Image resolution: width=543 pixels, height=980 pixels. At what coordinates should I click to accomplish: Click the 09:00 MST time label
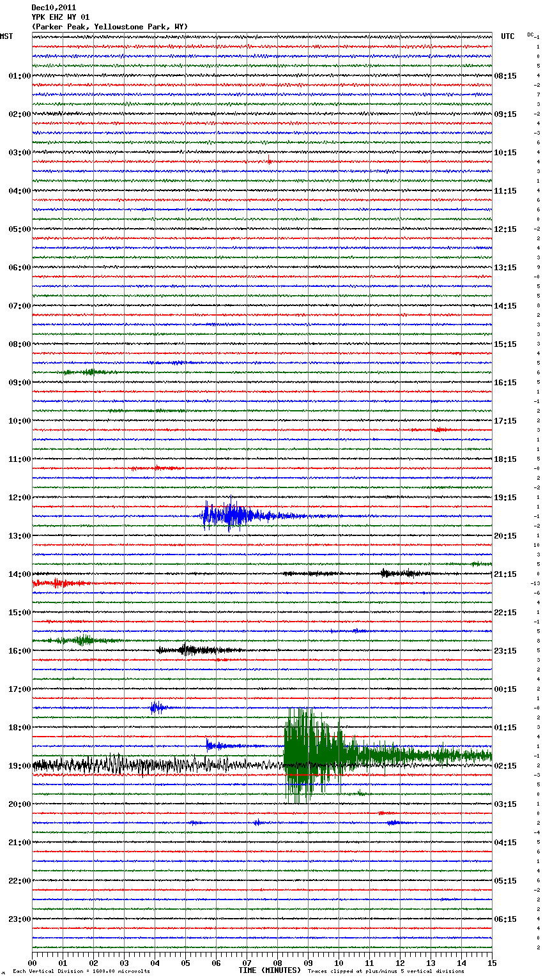click(x=20, y=383)
